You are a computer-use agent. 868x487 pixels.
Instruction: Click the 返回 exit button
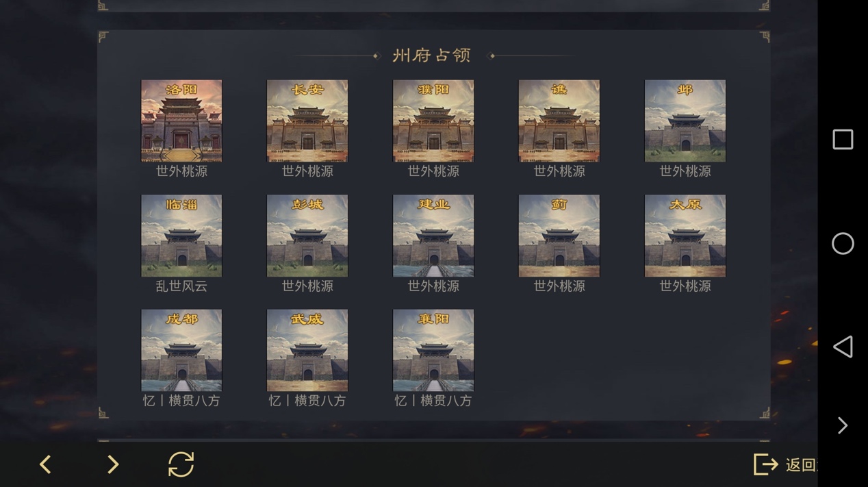pyautogui.click(x=785, y=464)
